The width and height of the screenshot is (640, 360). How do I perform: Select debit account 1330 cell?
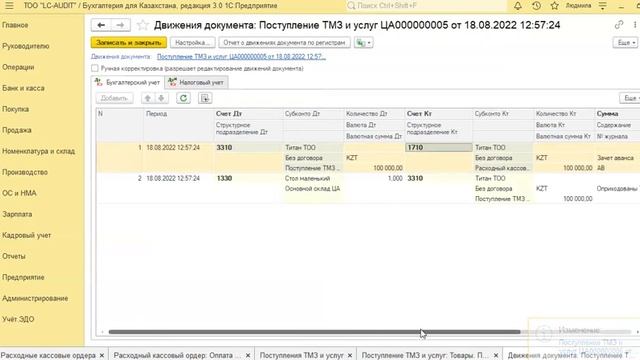pos(248,178)
